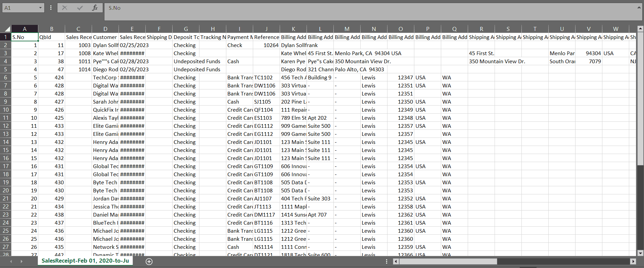644x268 pixels.
Task: Click reference cell AJ1107
Action: 266,198
